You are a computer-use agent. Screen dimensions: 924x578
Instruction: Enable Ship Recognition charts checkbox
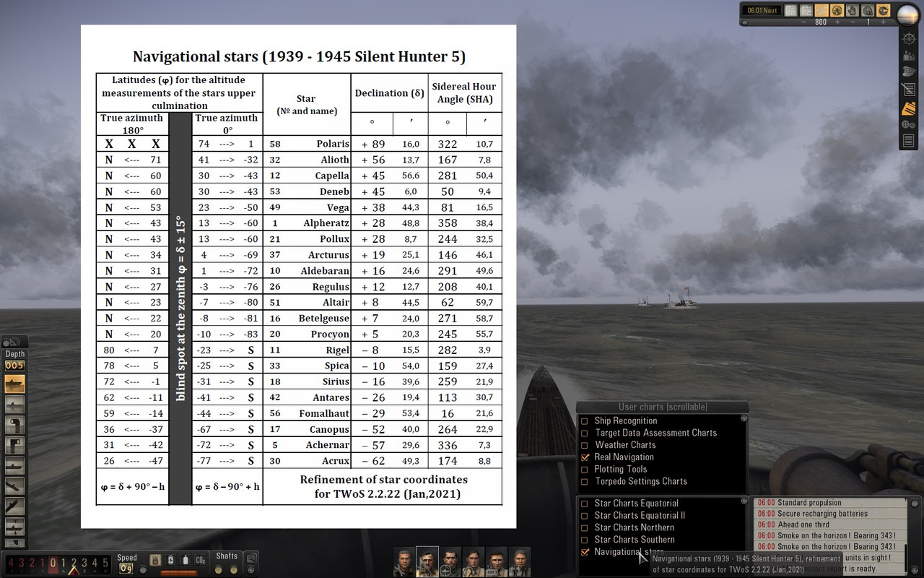click(585, 420)
